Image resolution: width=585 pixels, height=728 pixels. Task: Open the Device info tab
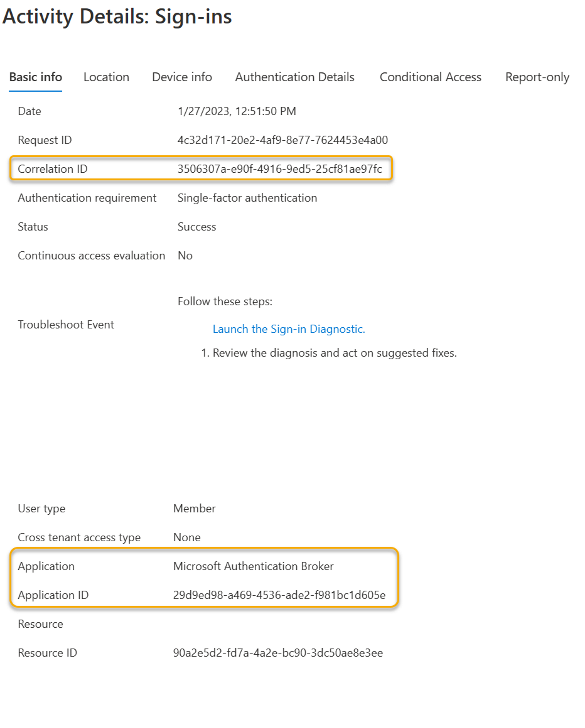[182, 77]
